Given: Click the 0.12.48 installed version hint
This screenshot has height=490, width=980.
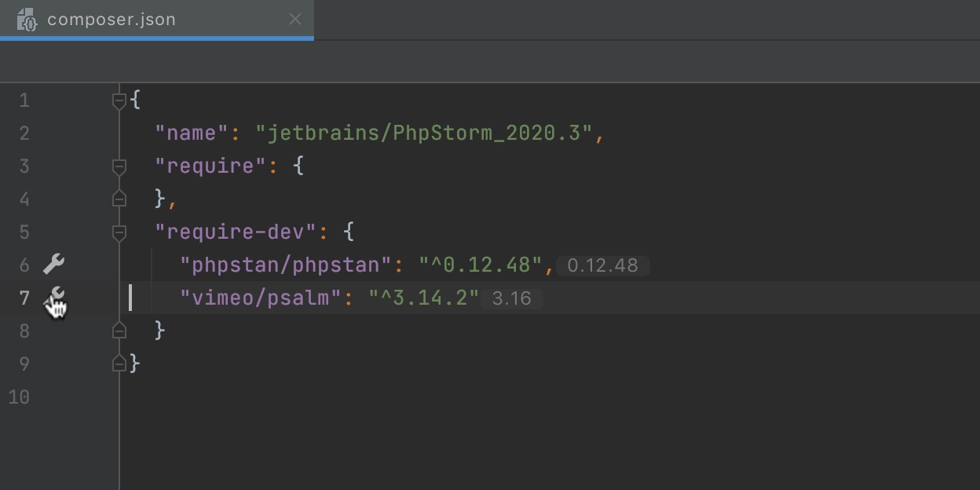Looking at the screenshot, I should [602, 265].
